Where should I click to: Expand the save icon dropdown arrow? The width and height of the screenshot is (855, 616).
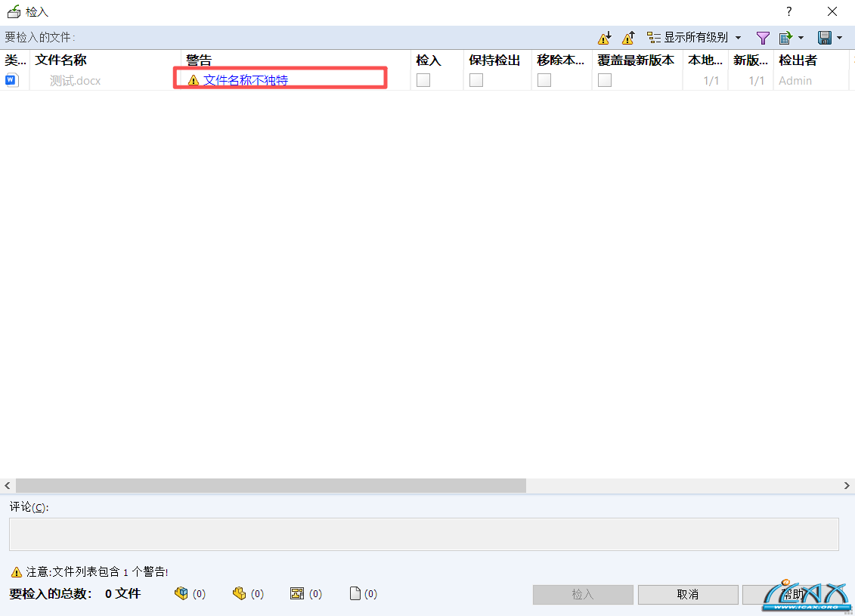[840, 38]
